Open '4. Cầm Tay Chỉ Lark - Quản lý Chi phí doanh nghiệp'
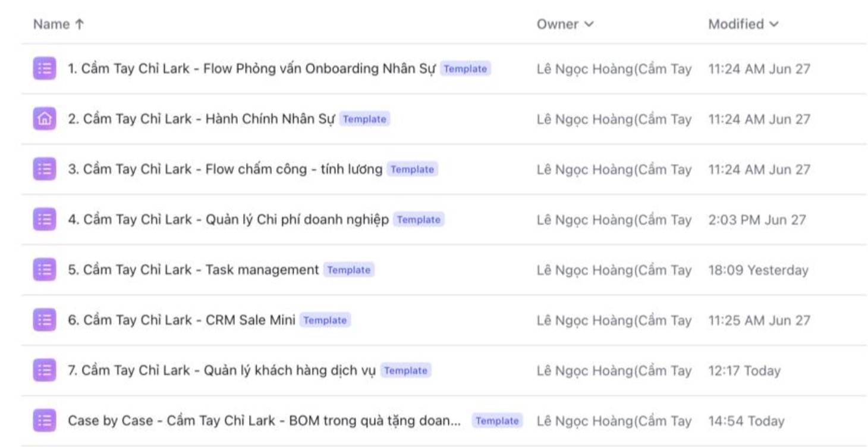The image size is (868, 447). coord(228,219)
